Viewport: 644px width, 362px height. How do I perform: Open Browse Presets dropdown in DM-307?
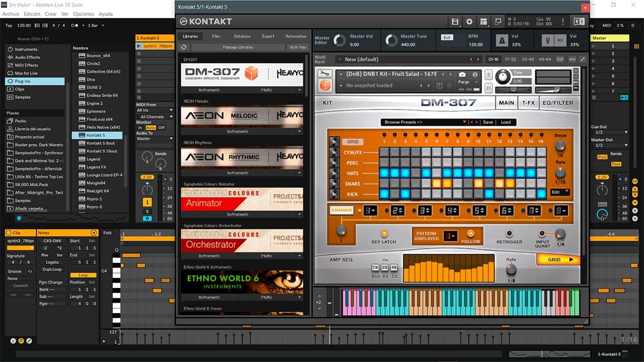(424, 122)
